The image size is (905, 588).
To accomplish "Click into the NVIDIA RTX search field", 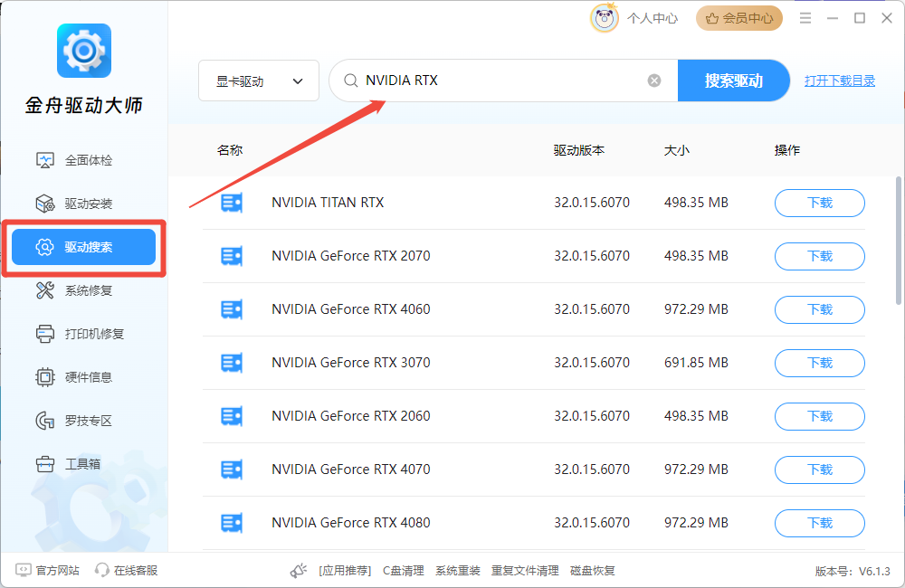I will tap(502, 81).
